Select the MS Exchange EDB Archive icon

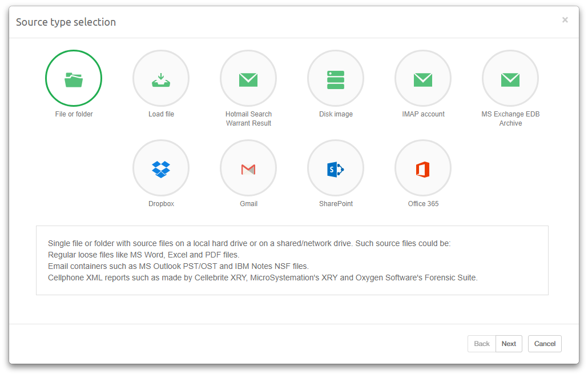coord(510,79)
